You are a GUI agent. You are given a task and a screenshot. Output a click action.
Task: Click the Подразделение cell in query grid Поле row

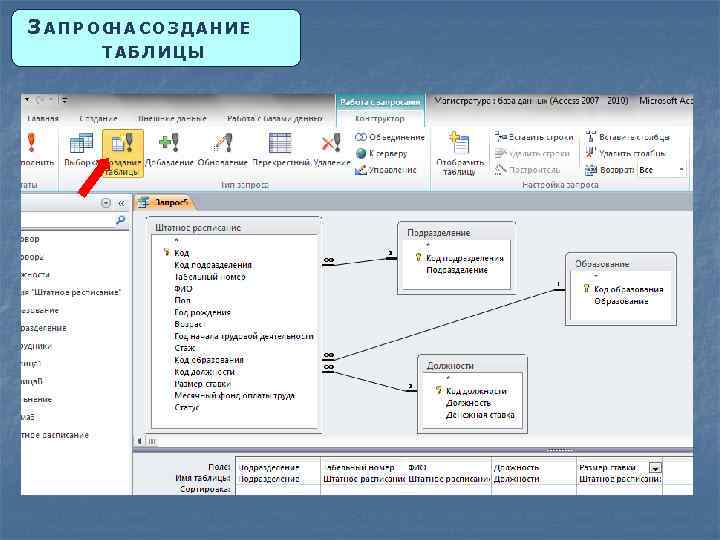[x=278, y=467]
